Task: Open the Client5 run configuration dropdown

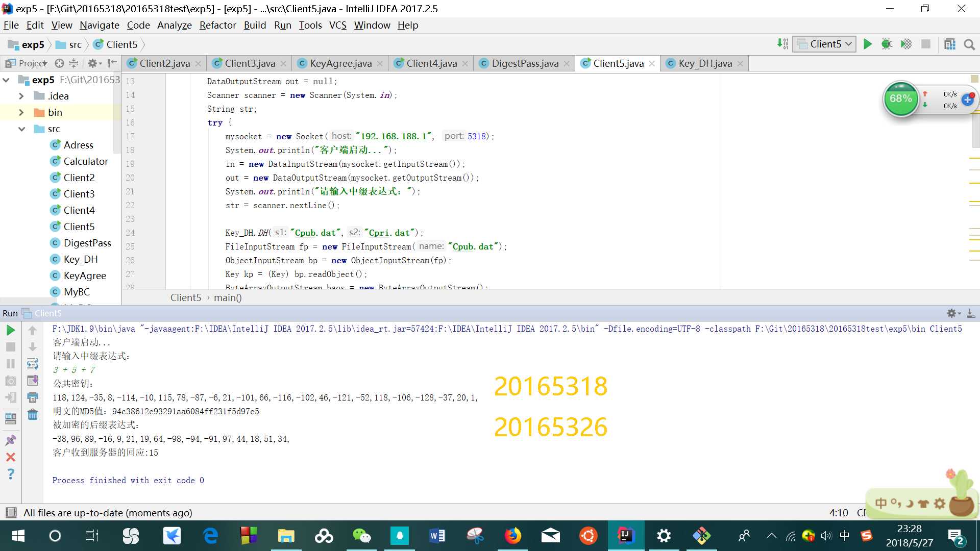Action: click(824, 44)
